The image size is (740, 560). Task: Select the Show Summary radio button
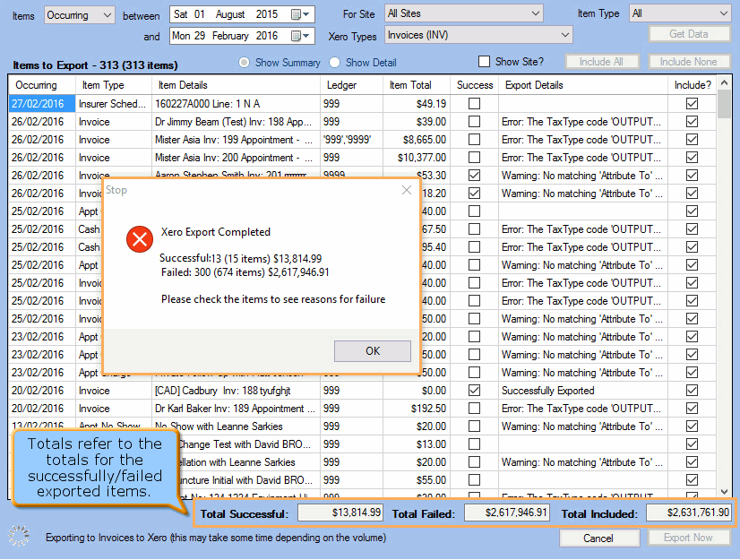[x=244, y=63]
